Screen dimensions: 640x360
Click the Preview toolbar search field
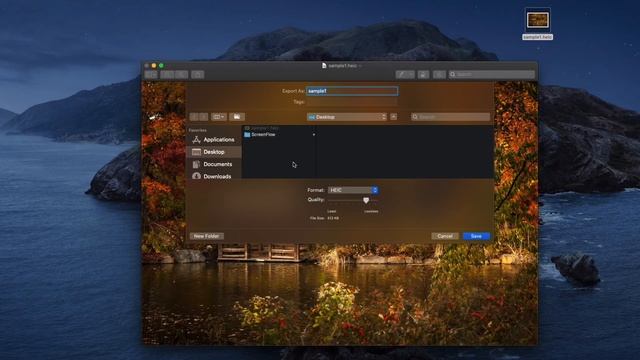click(x=491, y=74)
